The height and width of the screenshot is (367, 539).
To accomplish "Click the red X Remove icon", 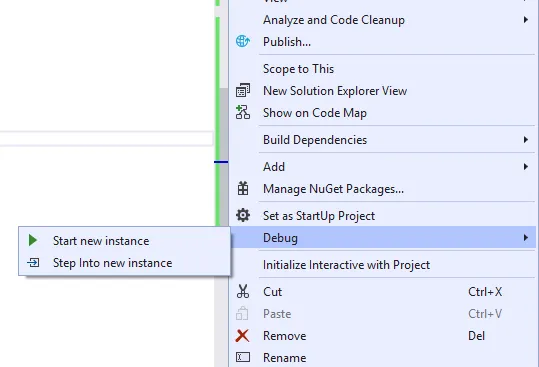I will [x=242, y=335].
